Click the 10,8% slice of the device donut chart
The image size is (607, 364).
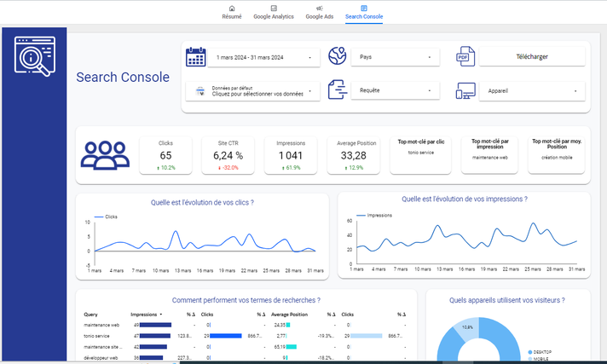point(467,328)
